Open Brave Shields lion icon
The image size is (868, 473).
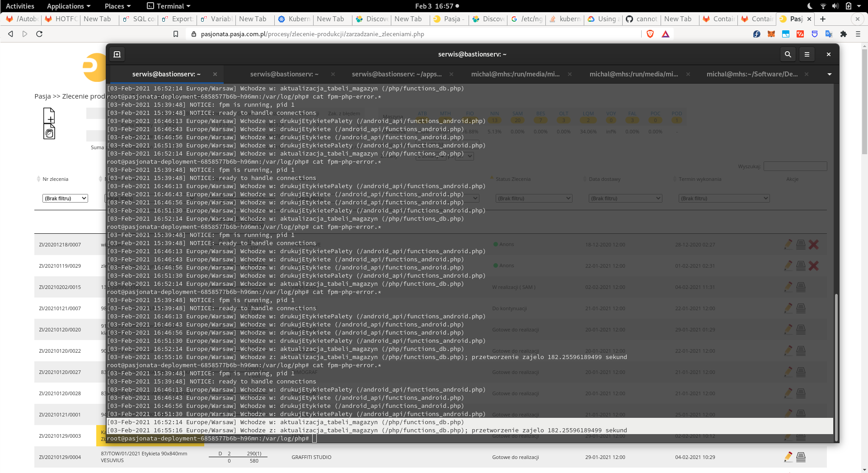pos(650,34)
